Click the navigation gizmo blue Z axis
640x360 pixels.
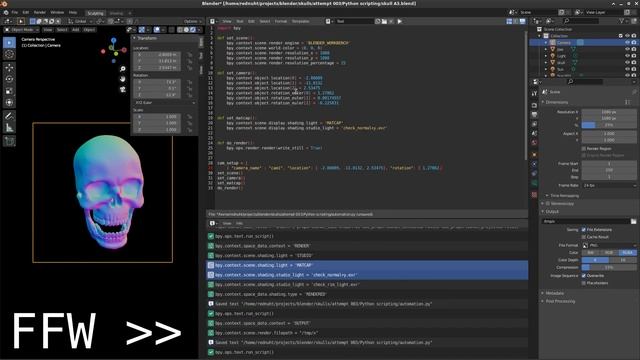click(113, 40)
